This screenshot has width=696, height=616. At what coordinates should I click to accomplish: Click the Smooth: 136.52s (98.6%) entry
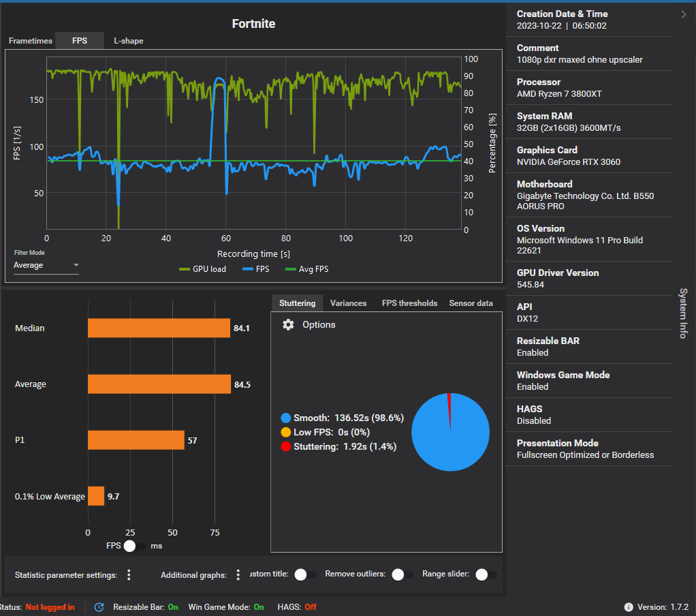[x=343, y=418]
